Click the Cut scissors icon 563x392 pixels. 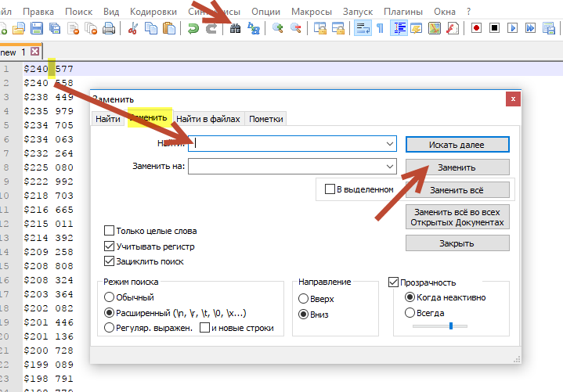[x=133, y=28]
